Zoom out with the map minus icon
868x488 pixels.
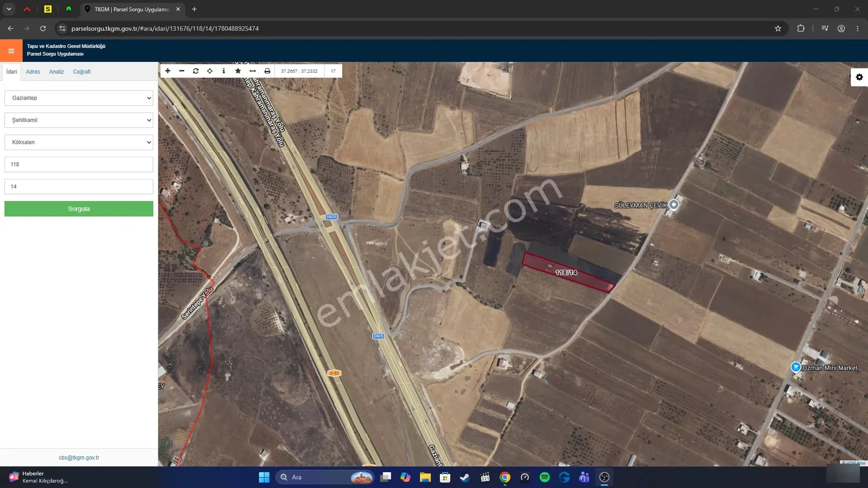click(182, 71)
